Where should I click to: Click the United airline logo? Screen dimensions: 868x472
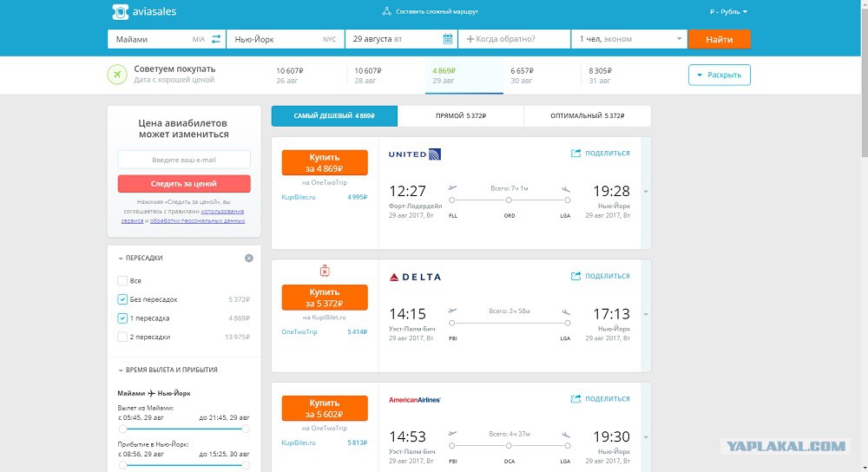415,154
